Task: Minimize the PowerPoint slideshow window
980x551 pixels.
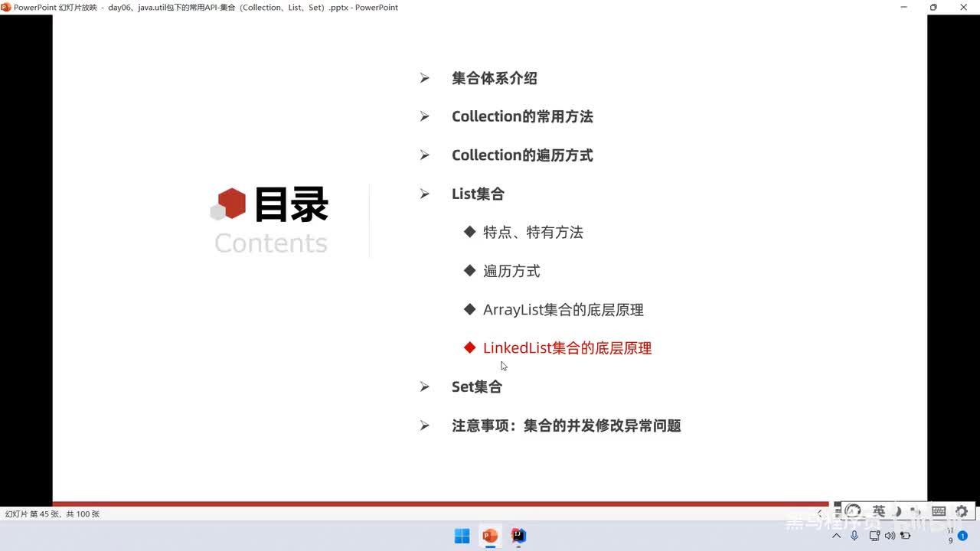Action: (x=902, y=7)
